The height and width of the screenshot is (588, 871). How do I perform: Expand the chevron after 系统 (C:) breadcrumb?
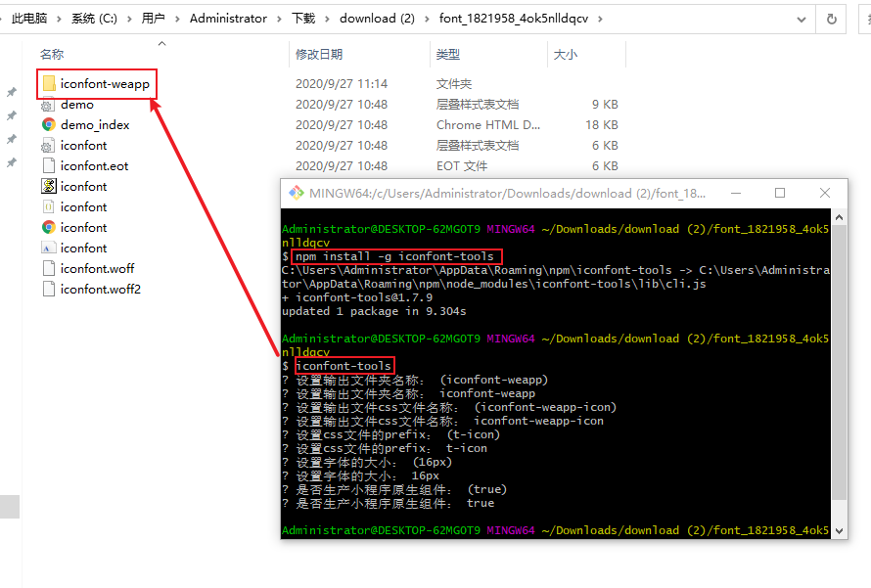tap(129, 19)
